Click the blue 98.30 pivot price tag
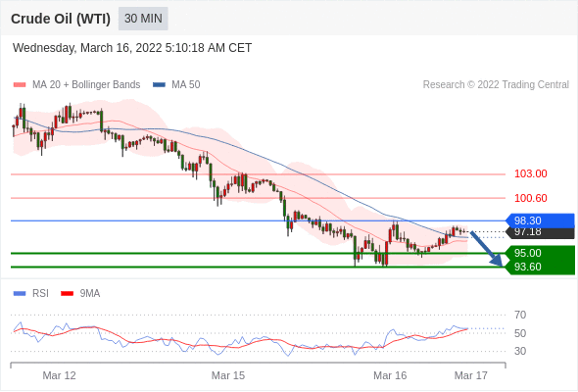 coord(540,220)
